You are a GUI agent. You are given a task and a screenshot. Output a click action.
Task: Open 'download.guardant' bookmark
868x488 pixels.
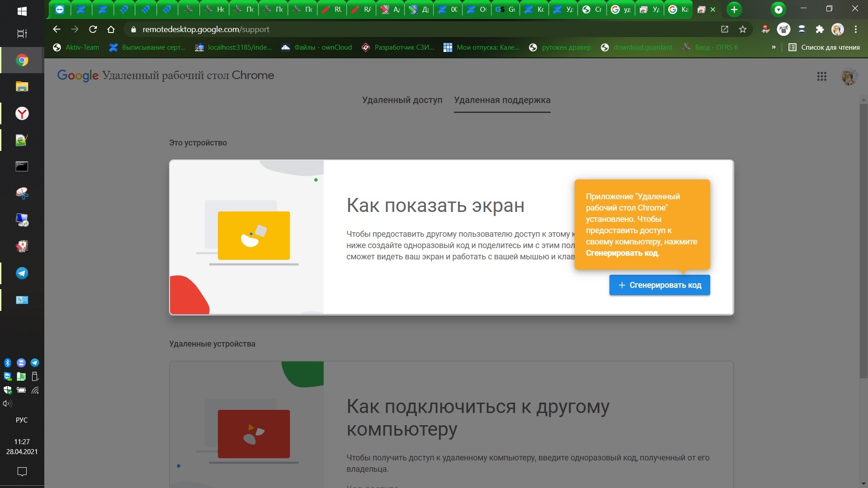click(637, 47)
